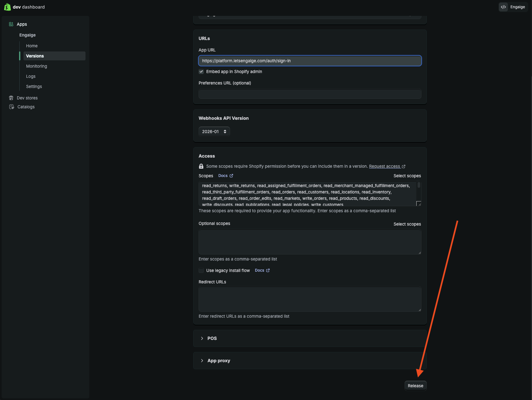Open the Request access link
The height and width of the screenshot is (400, 532).
click(x=385, y=166)
